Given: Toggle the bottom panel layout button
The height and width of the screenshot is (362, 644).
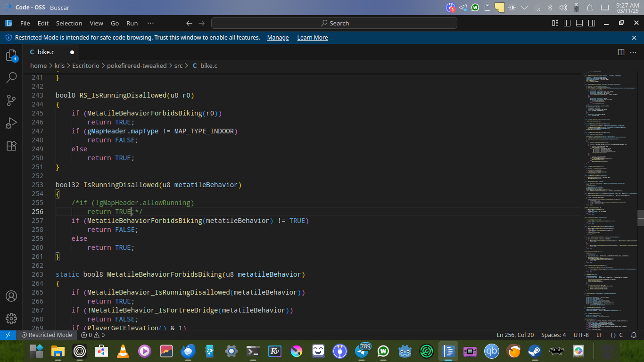Looking at the screenshot, I should point(579,23).
